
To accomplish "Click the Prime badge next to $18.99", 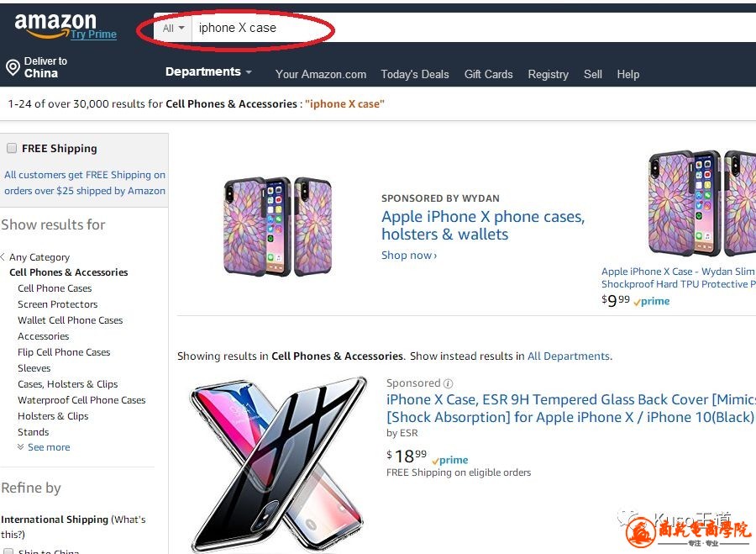I will (x=450, y=460).
